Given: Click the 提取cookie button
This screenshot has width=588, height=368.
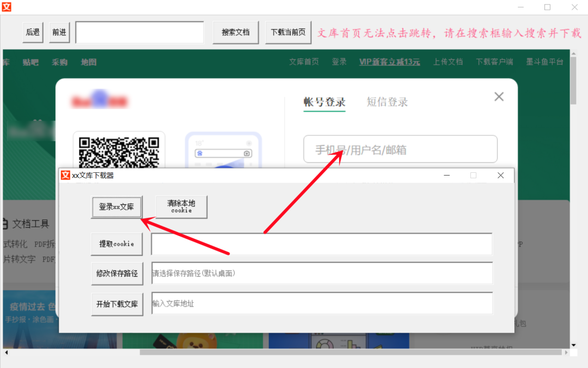Looking at the screenshot, I should [117, 244].
